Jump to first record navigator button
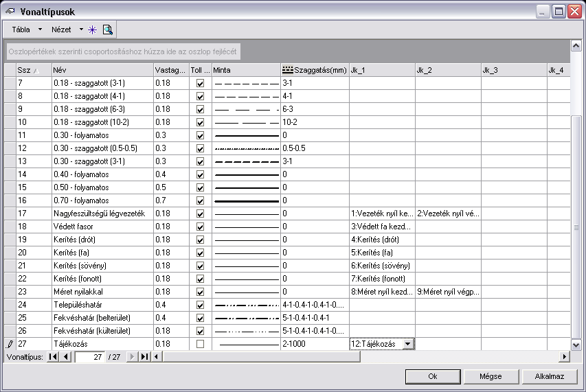586x392 pixels. 53,357
